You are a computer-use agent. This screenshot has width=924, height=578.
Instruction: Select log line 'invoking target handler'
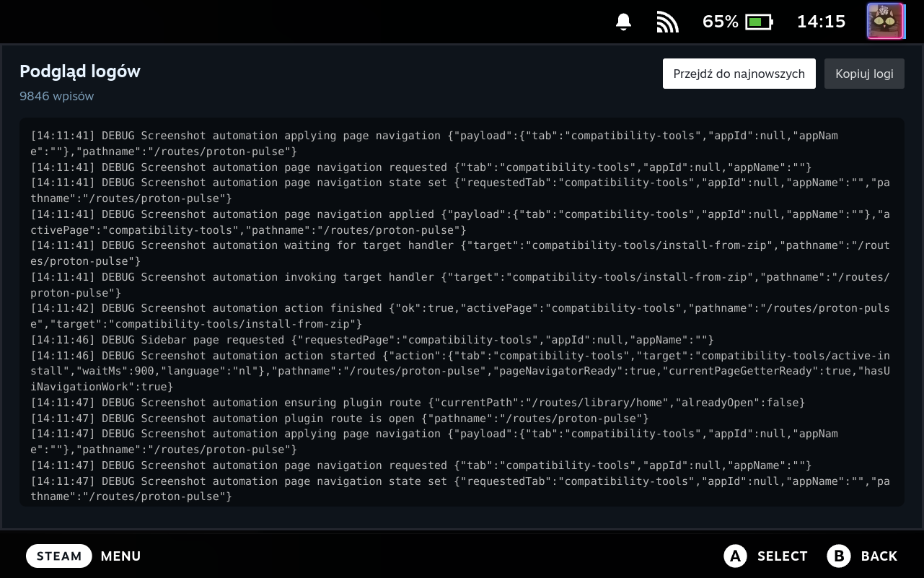[x=460, y=285]
